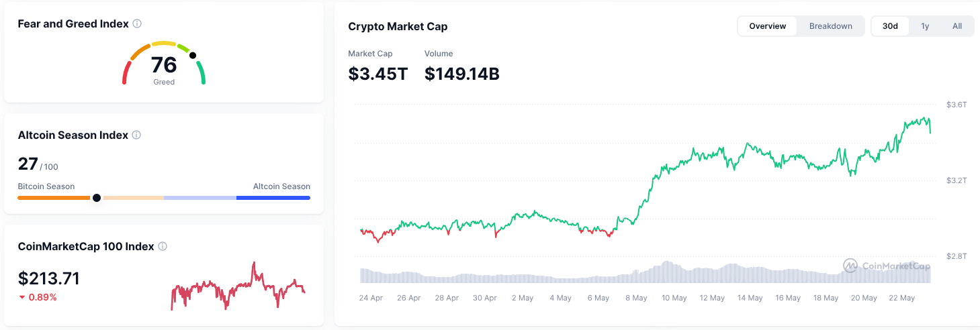Open the CoinMarketCap 100 Index title
Screen dimensions: 980x330
(x=86, y=246)
